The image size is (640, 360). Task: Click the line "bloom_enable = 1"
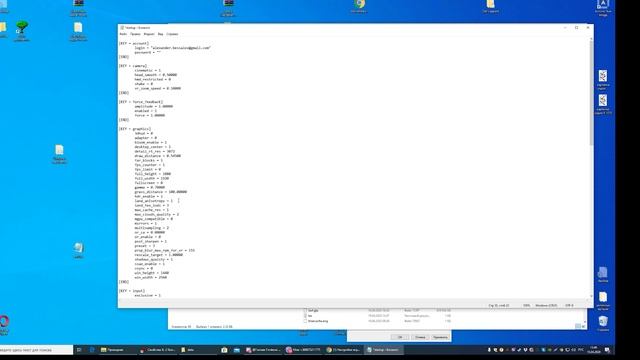click(150, 142)
